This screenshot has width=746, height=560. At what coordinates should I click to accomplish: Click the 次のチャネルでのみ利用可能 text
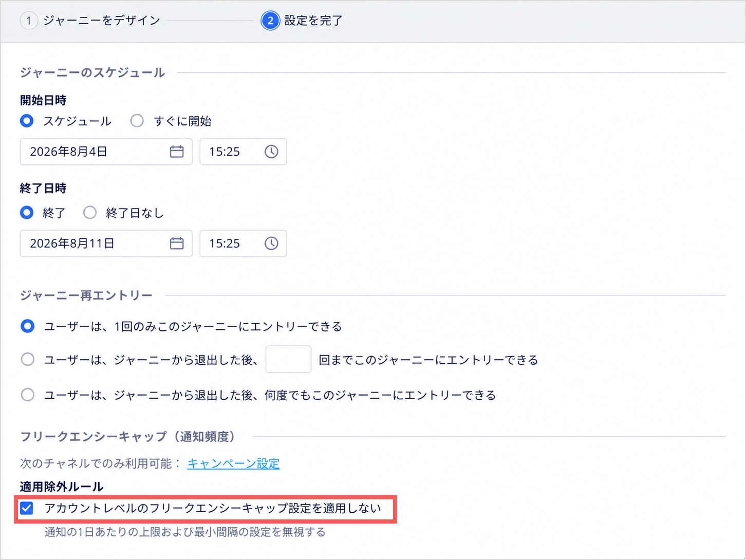(101, 463)
